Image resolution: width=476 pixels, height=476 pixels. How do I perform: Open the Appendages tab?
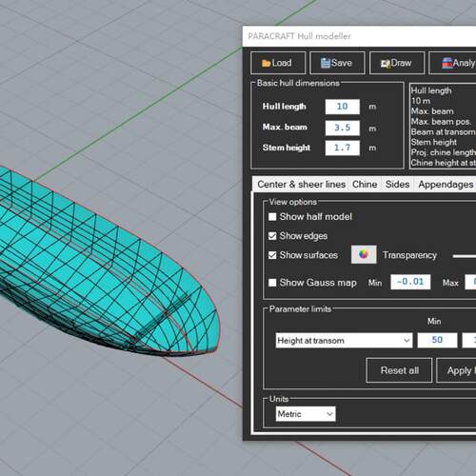[x=446, y=185]
